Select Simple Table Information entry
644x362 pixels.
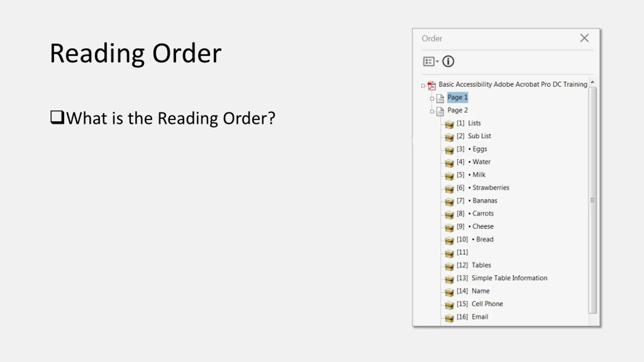click(509, 278)
